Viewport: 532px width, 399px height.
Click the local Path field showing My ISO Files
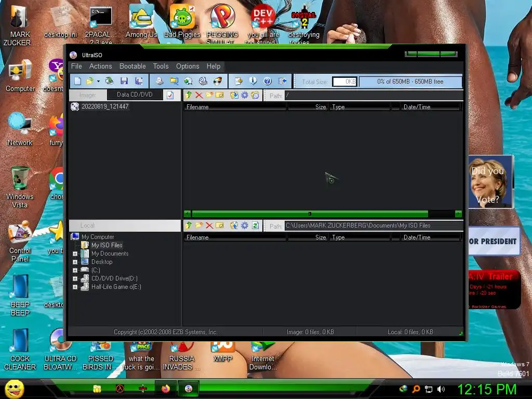point(373,225)
